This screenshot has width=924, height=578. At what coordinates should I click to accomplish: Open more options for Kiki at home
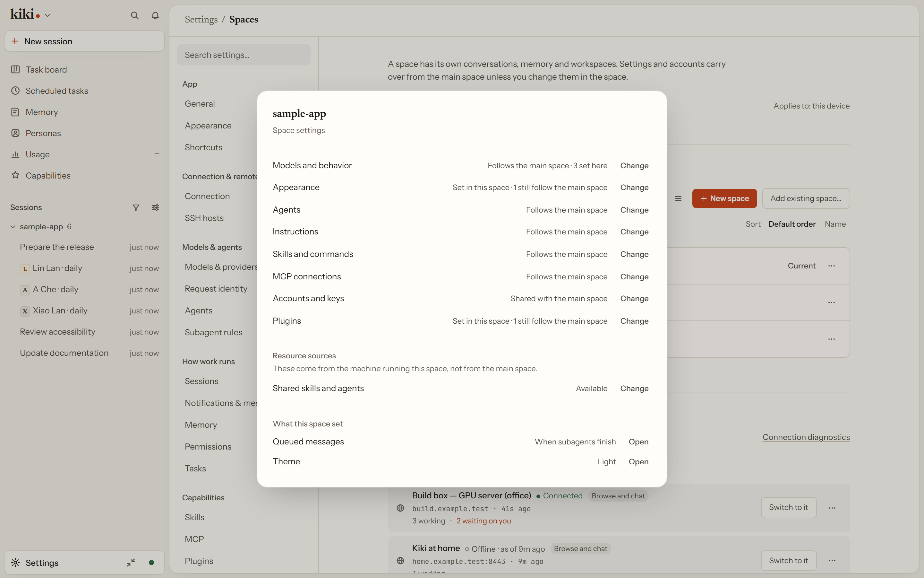point(832,561)
